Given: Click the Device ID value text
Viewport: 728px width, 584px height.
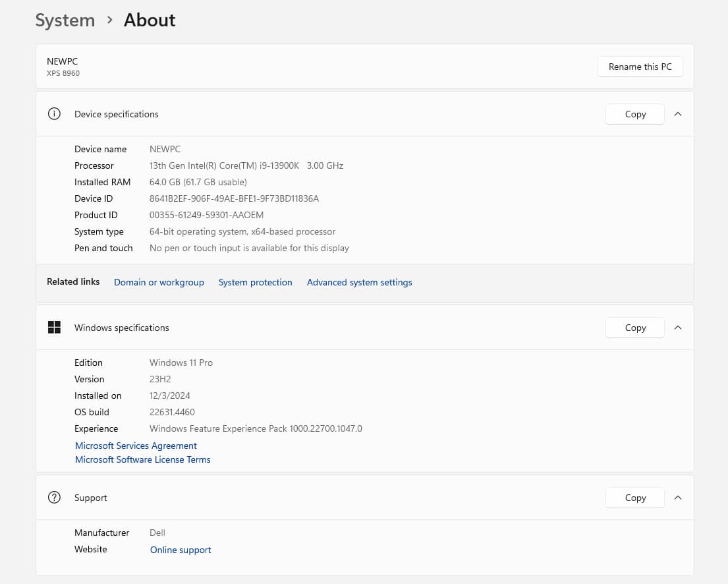Looking at the screenshot, I should coord(234,198).
